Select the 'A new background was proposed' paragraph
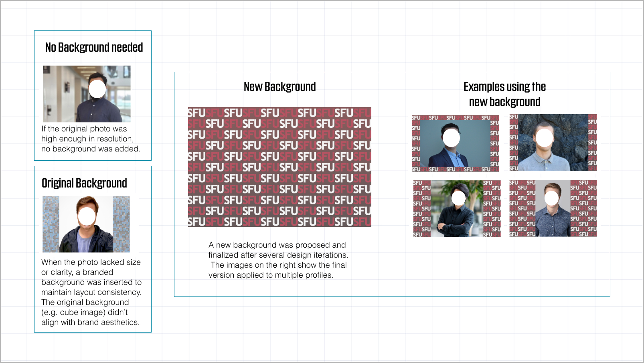644x363 pixels. point(278,260)
